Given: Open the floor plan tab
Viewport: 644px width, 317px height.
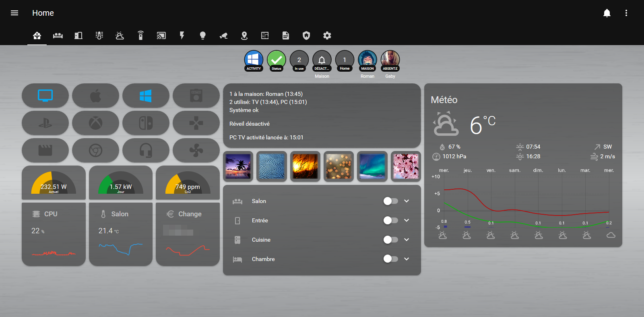Looking at the screenshot, I should [x=265, y=35].
